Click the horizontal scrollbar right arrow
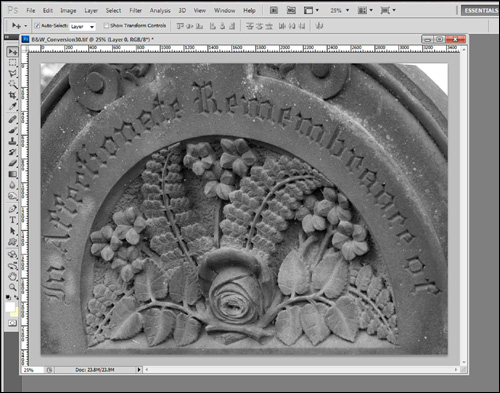Viewport: 500px width, 393px height. [456, 370]
